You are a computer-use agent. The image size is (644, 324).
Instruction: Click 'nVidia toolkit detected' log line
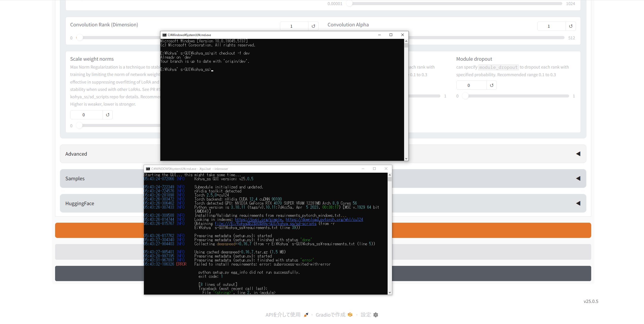tap(218, 191)
